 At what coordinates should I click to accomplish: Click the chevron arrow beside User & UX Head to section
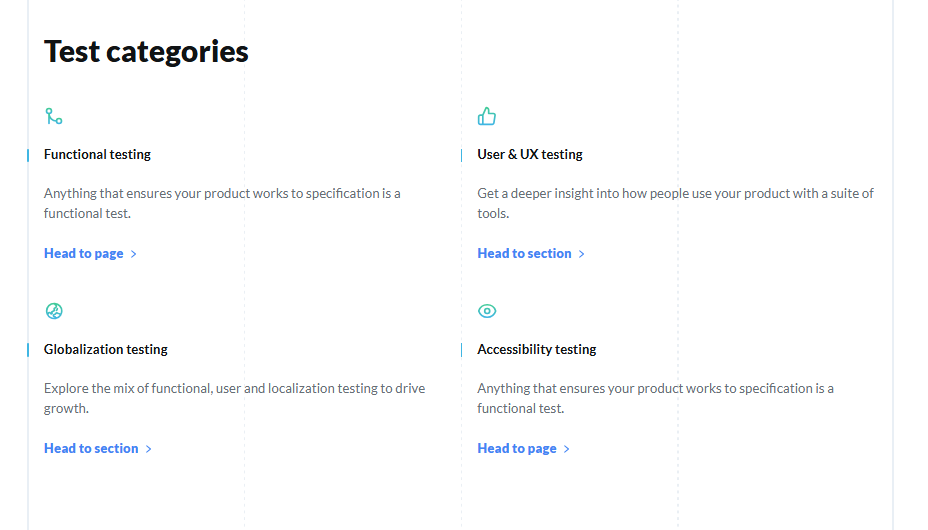pyautogui.click(x=582, y=254)
